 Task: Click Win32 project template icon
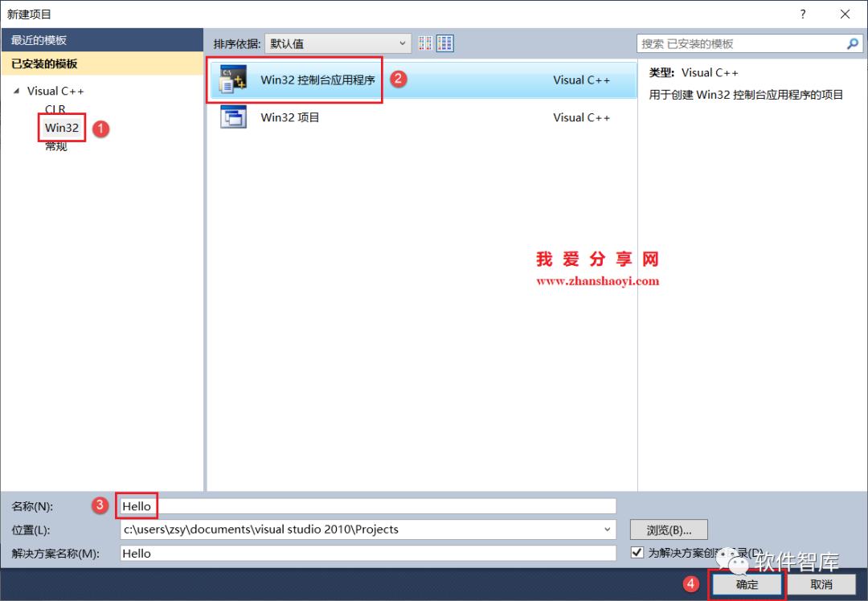point(233,117)
